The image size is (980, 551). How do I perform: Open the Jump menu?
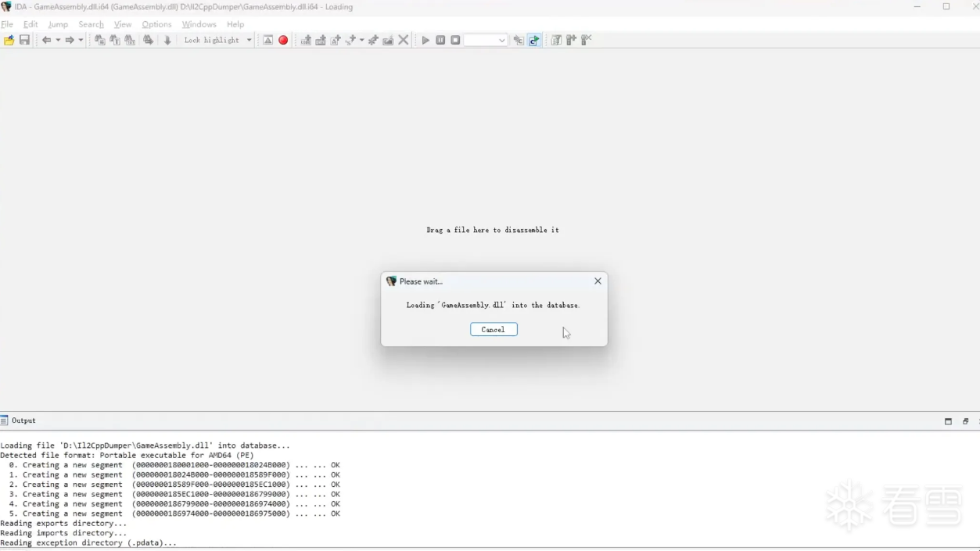pos(58,24)
